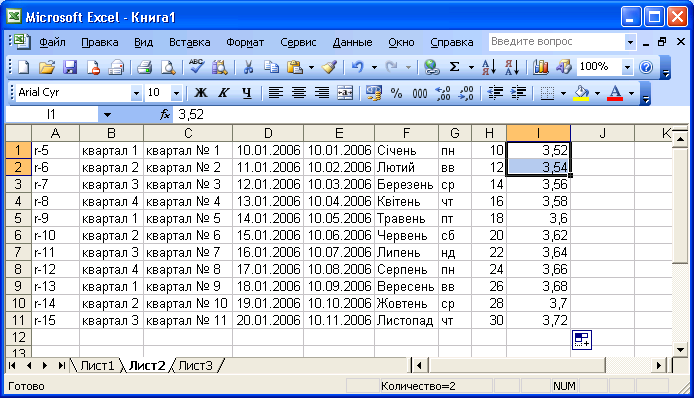Sort descending with the Я-А icon

[x=512, y=67]
